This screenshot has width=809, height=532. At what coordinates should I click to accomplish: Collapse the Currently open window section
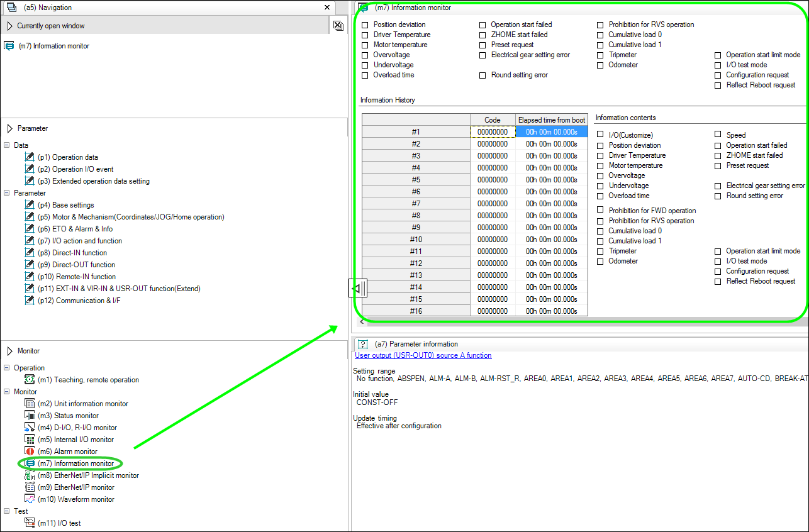pyautogui.click(x=9, y=26)
